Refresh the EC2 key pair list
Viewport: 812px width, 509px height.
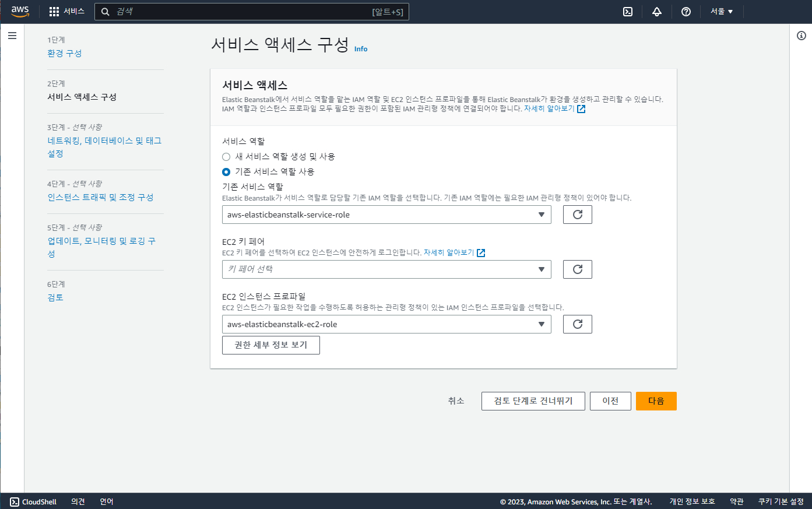point(578,269)
